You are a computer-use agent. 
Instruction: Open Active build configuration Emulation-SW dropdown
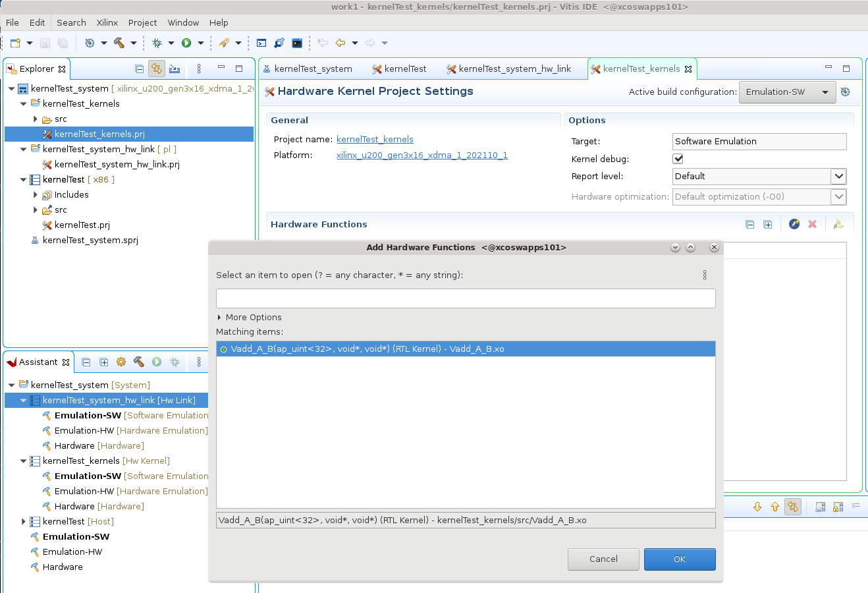(788, 92)
